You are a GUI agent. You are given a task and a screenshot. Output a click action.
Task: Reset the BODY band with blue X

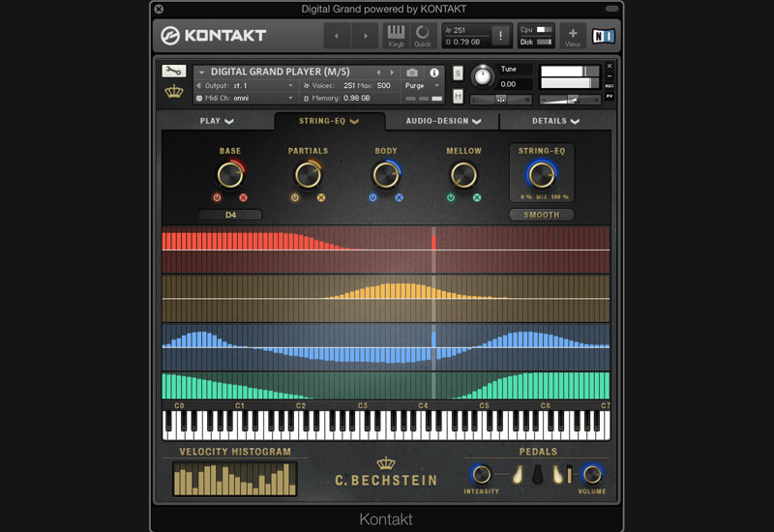[x=399, y=197]
